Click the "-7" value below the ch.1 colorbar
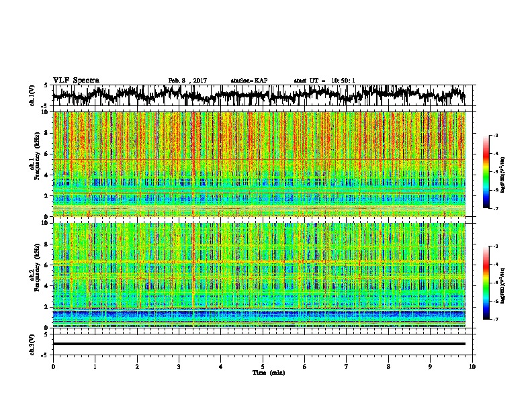The image size is (532, 411). (495, 208)
